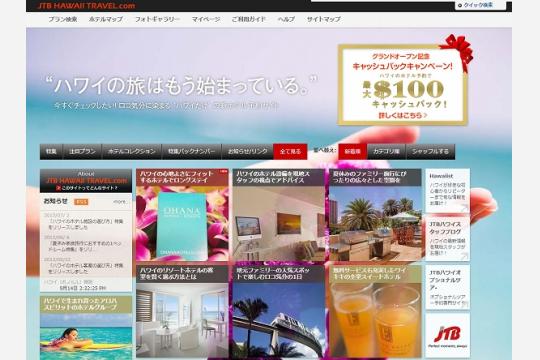Click the JTB logo tile
Image resolution: width=540 pixels, height=360 pixels.
point(447,335)
